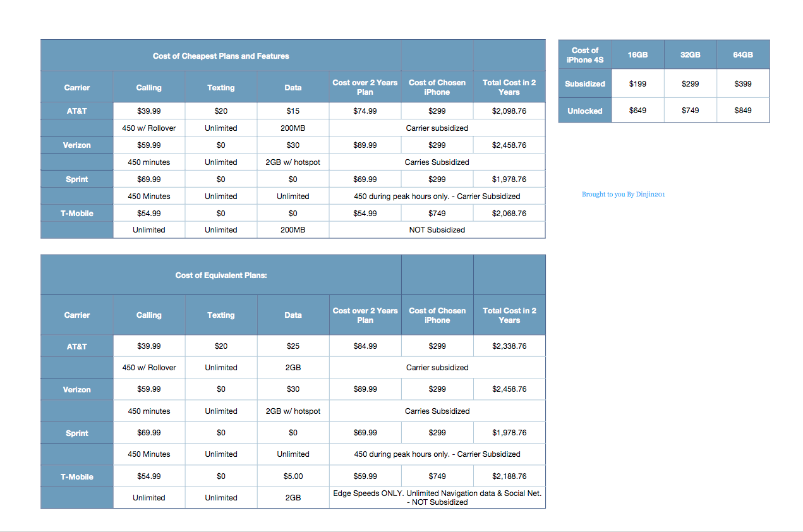This screenshot has width=803, height=532.
Task: Click 'Carrier subsidized' note in cheapest plans table
Action: point(437,128)
